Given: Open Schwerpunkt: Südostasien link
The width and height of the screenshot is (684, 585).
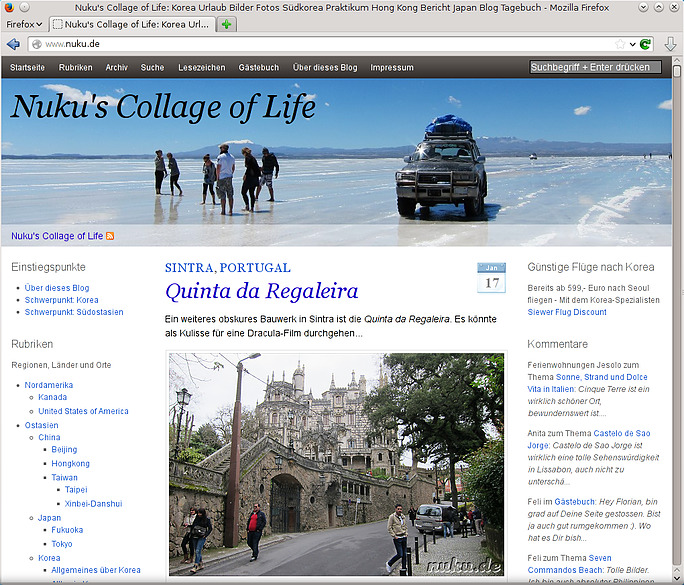Looking at the screenshot, I should pos(74,312).
